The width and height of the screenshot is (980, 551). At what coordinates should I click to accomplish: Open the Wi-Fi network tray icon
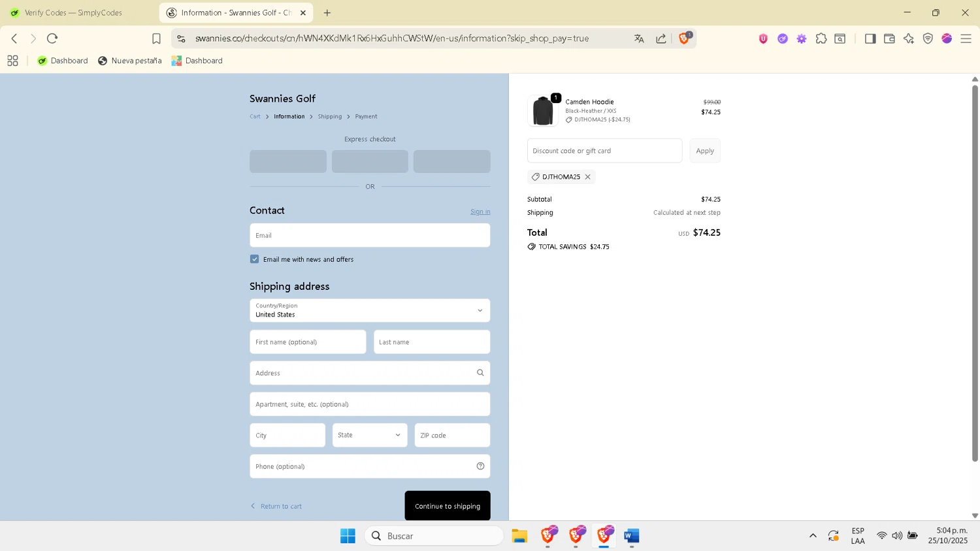coord(881,536)
